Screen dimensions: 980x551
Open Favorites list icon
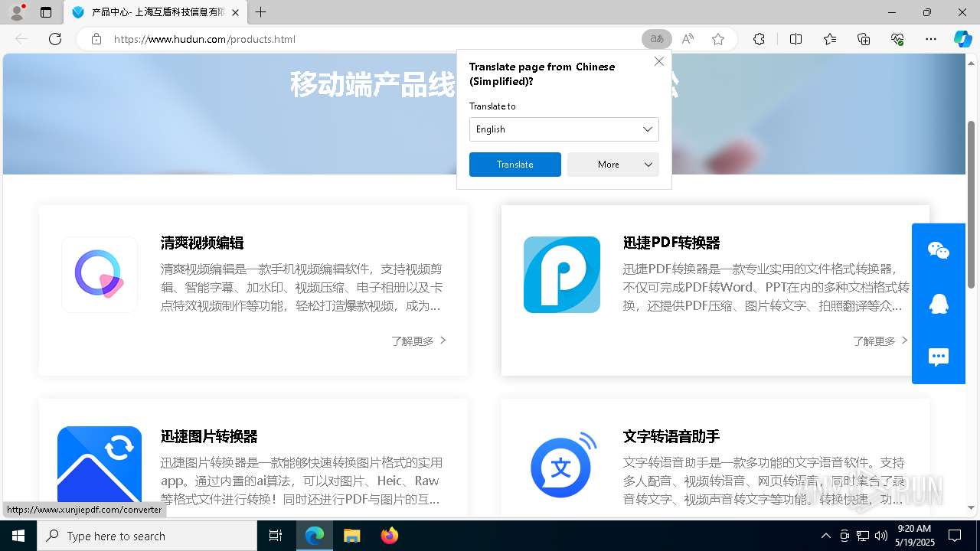click(x=830, y=39)
